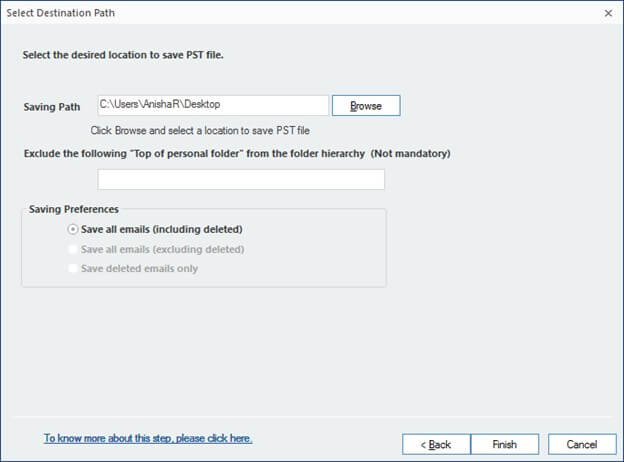The width and height of the screenshot is (624, 462).
Task: Click the Finish button
Action: point(505,444)
